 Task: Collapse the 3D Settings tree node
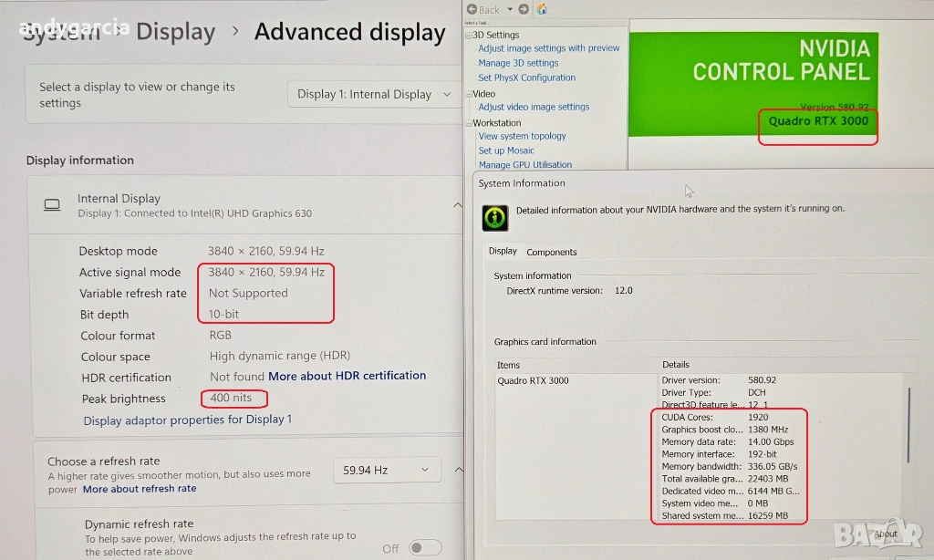click(x=469, y=35)
